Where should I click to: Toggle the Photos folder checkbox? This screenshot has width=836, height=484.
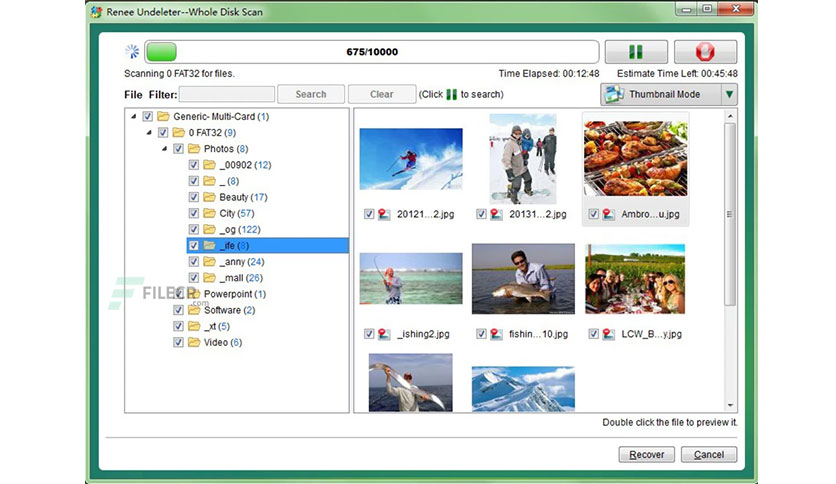(x=179, y=149)
